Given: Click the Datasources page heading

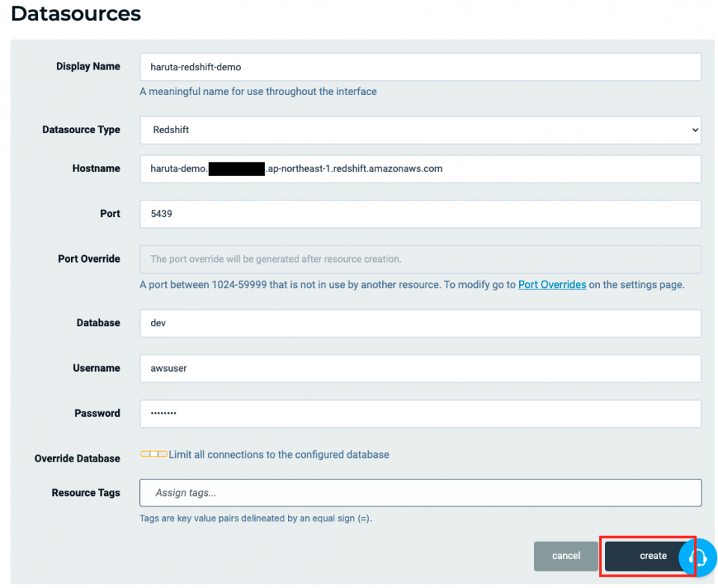Looking at the screenshot, I should (76, 13).
